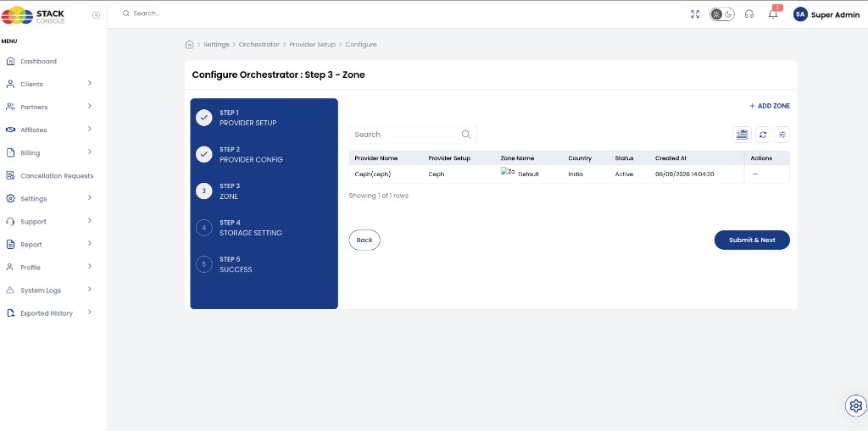
Task: Click the Stack Console logo
Action: pyautogui.click(x=33, y=15)
